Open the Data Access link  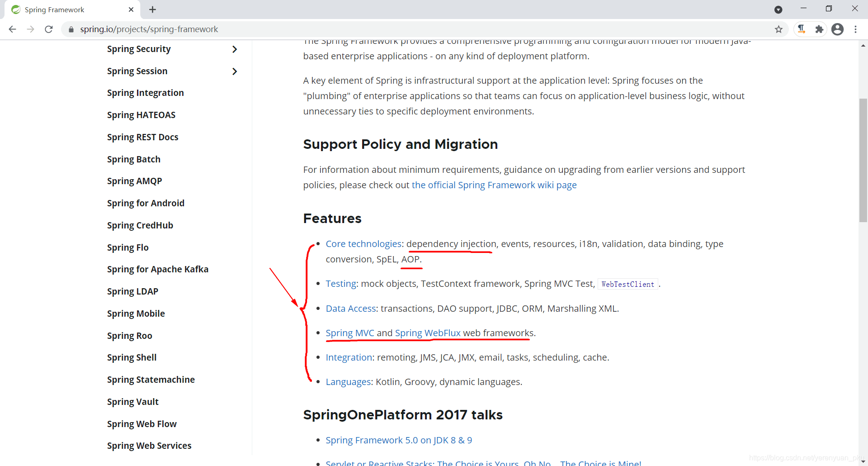[x=351, y=309]
